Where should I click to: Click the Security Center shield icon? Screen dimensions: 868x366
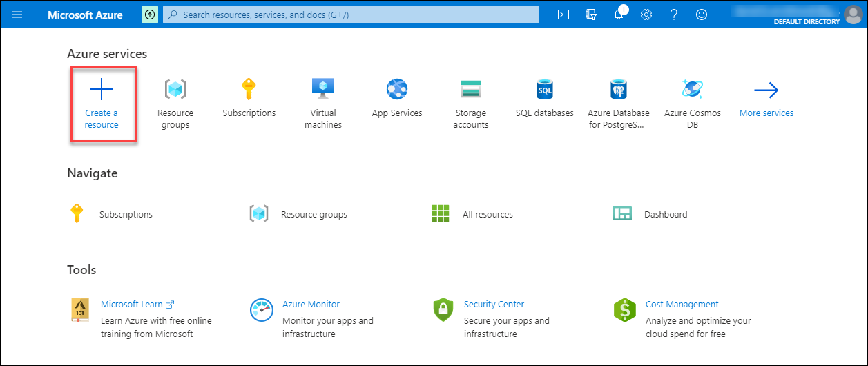tap(442, 310)
